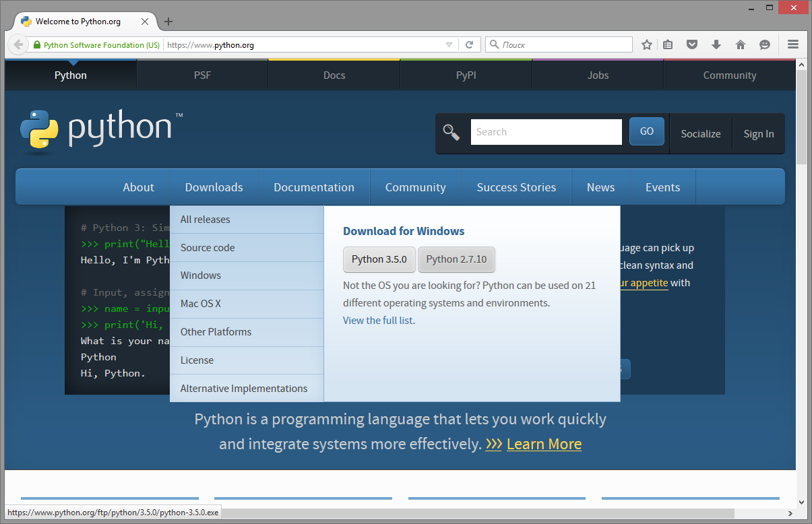This screenshot has height=524, width=812.
Task: Click the scrollbar down arrow
Action: coord(801,502)
